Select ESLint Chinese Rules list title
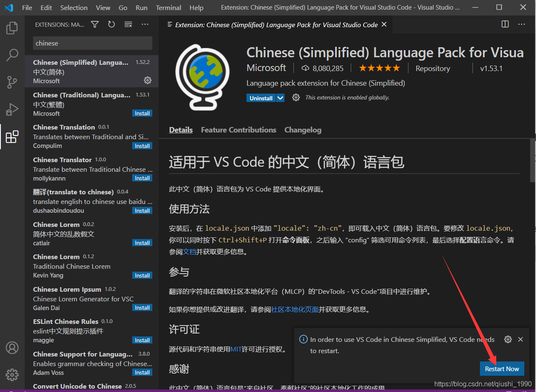 [66, 321]
